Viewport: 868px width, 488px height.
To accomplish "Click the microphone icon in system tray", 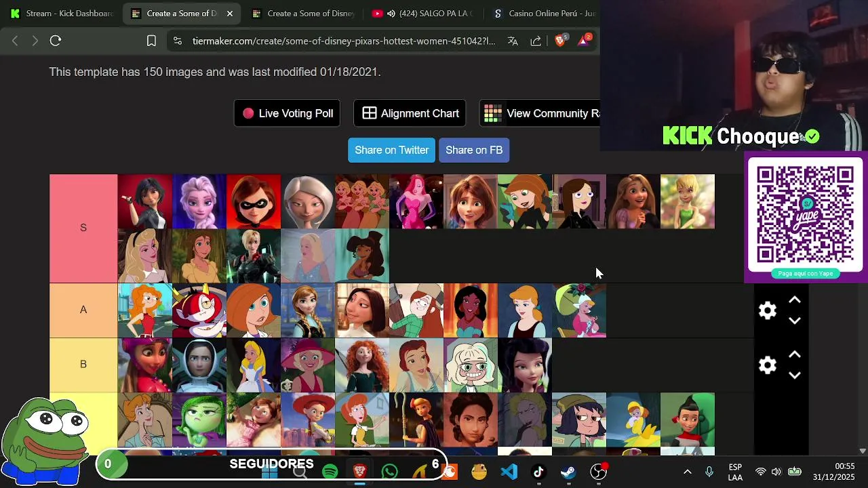I will (x=709, y=472).
